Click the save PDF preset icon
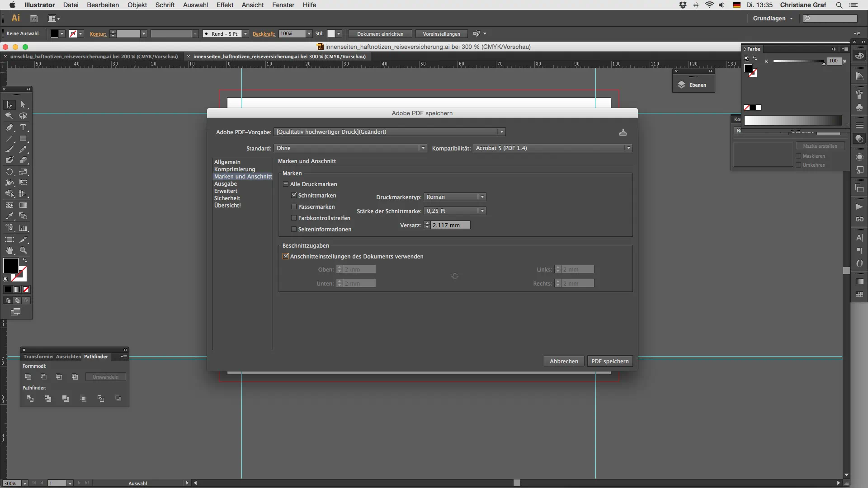The image size is (868, 488). (623, 132)
